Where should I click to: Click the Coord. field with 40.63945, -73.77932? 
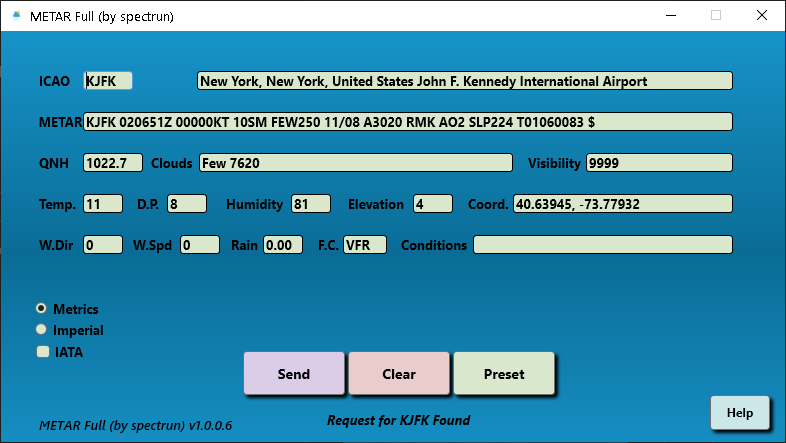click(623, 204)
